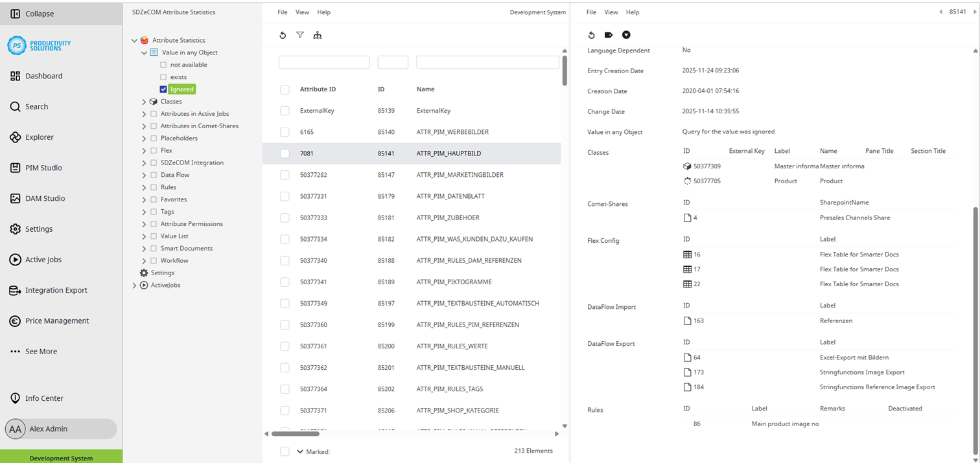980x463 pixels.
Task: Enable the 'exists' checkbox
Action: 163,76
